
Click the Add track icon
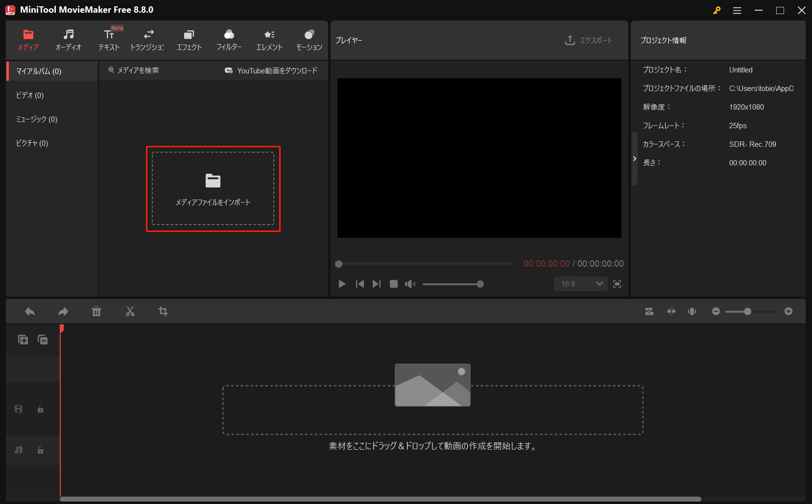[23, 340]
